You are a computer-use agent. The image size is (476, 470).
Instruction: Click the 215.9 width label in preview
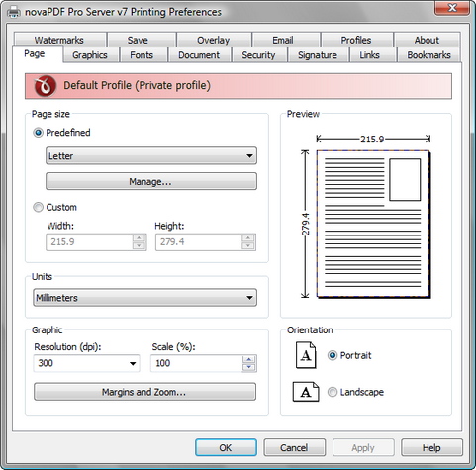coord(372,140)
